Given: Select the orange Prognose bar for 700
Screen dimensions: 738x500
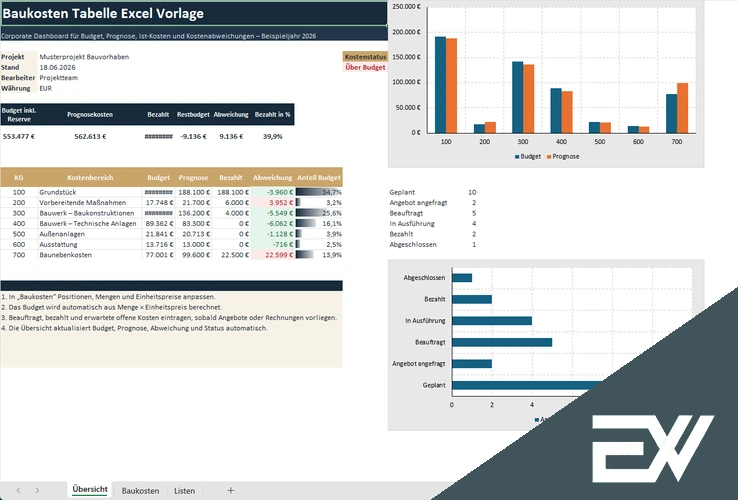Looking at the screenshot, I should (682, 108).
